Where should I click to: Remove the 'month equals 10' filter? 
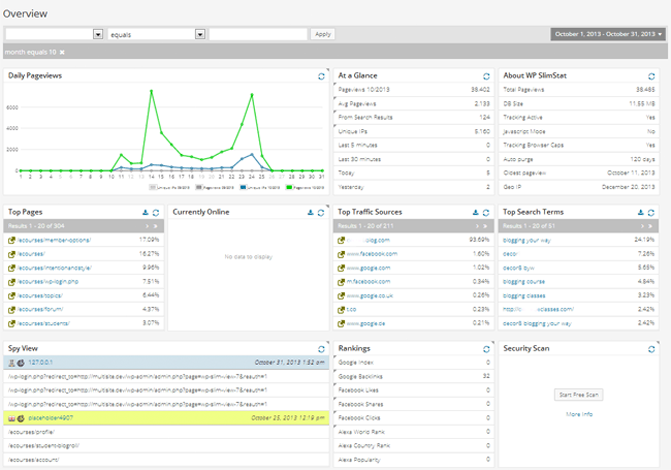click(x=62, y=52)
